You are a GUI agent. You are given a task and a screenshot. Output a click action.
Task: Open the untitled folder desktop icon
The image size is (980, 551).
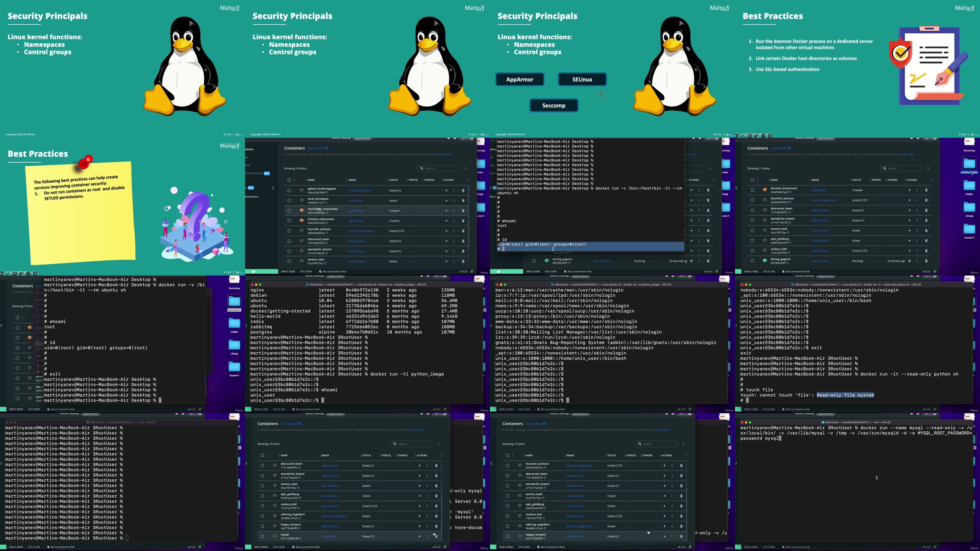[x=969, y=164]
